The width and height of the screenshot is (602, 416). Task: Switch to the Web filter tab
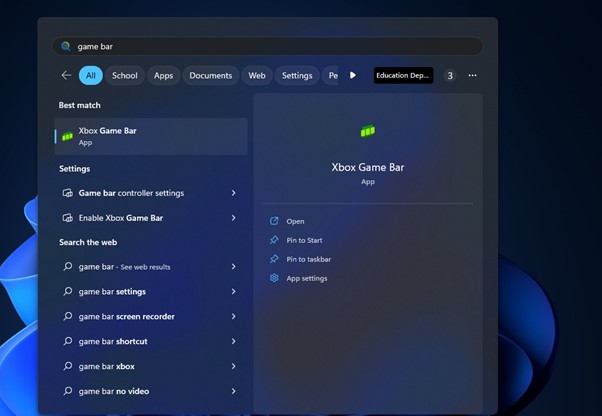coord(257,76)
